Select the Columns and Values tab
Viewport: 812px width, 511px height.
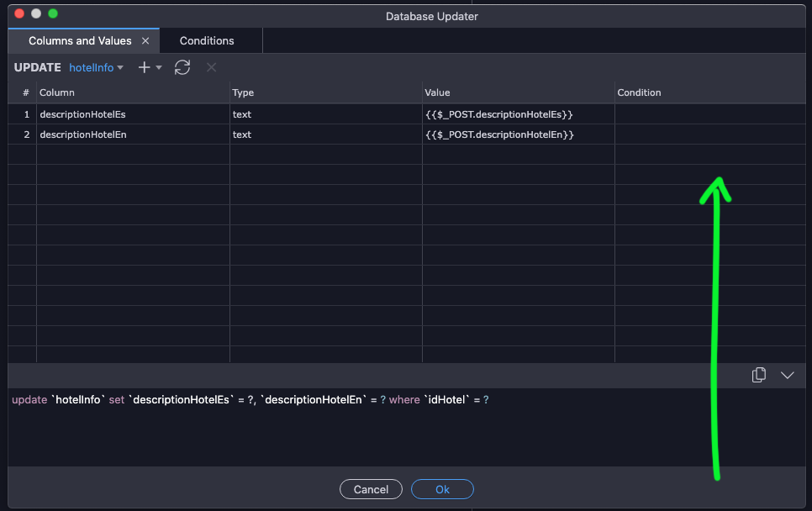[80, 41]
